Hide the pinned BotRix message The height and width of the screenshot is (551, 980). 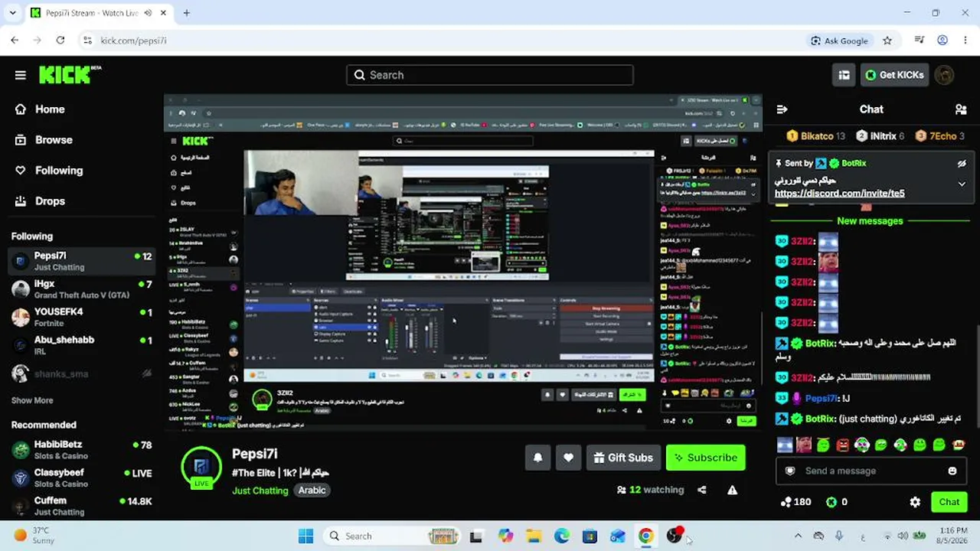(962, 164)
